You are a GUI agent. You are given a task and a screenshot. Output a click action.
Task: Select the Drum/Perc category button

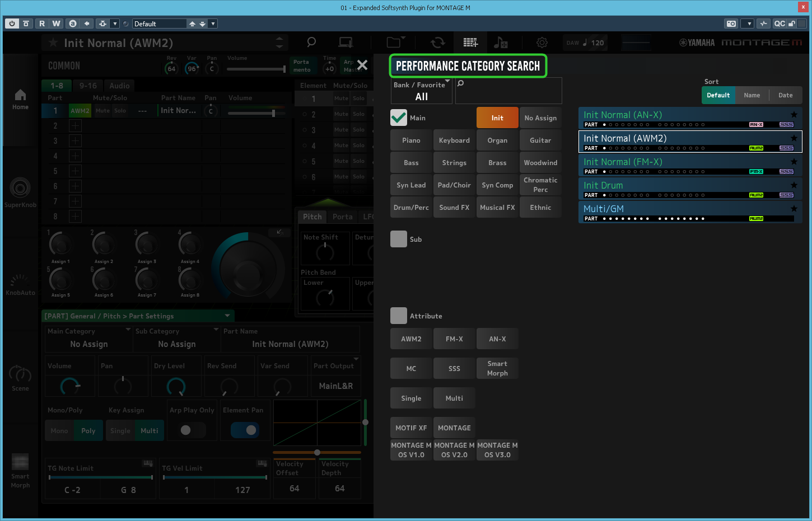coord(411,207)
